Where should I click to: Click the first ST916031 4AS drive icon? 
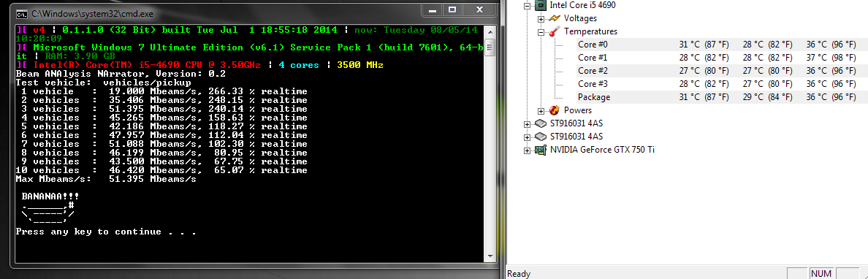(541, 123)
